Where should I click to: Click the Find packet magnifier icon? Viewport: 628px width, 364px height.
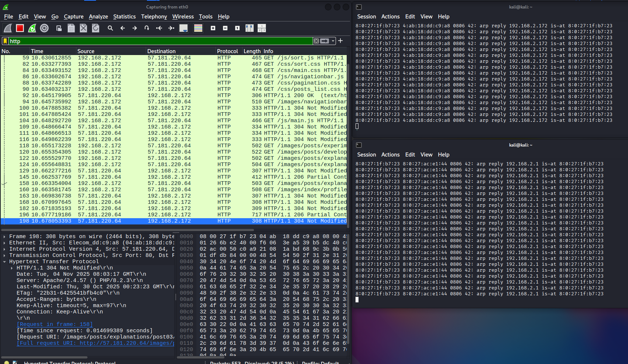coord(110,28)
